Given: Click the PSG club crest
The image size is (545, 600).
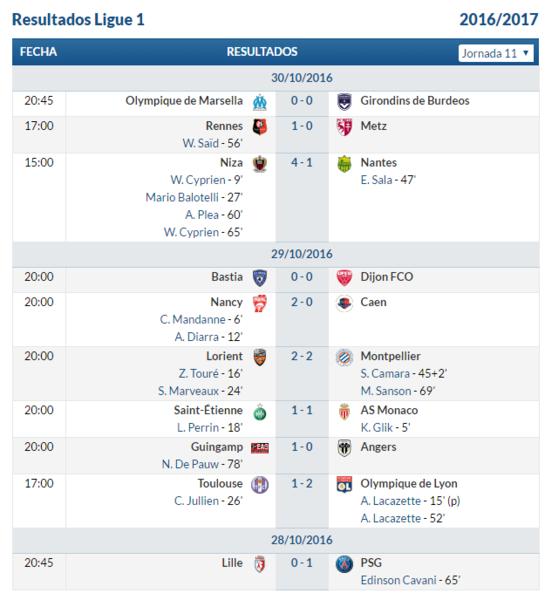Looking at the screenshot, I should click(344, 564).
